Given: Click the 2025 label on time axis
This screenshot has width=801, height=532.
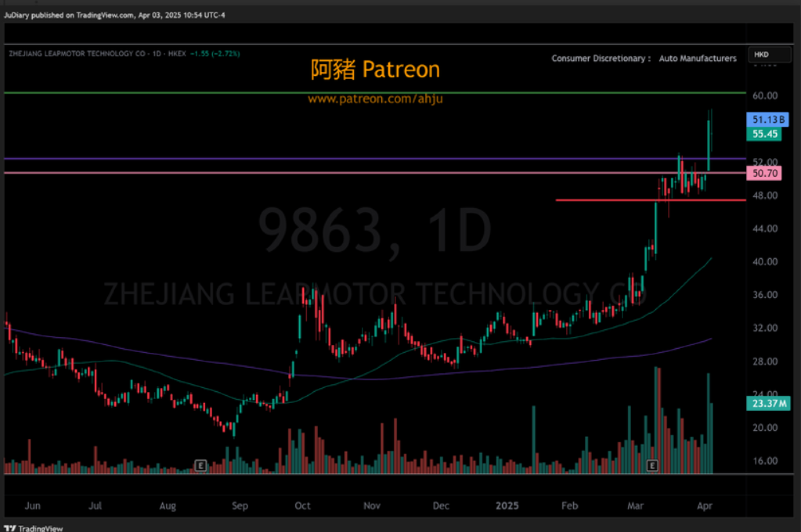Looking at the screenshot, I should point(507,506).
